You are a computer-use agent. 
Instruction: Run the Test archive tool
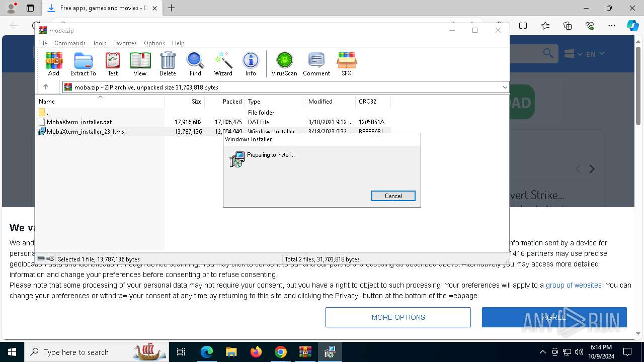click(113, 64)
